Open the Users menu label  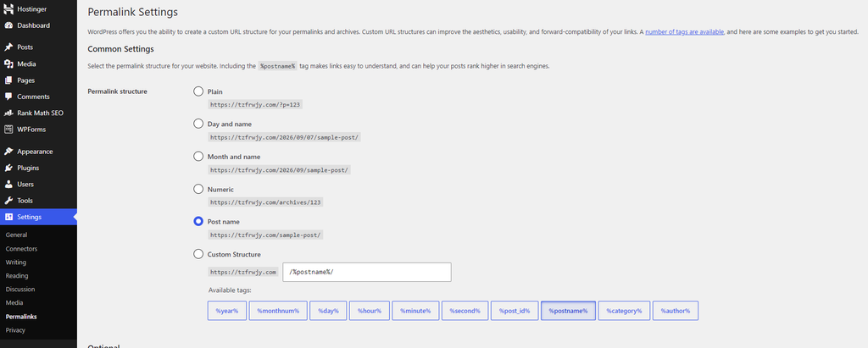(x=25, y=185)
